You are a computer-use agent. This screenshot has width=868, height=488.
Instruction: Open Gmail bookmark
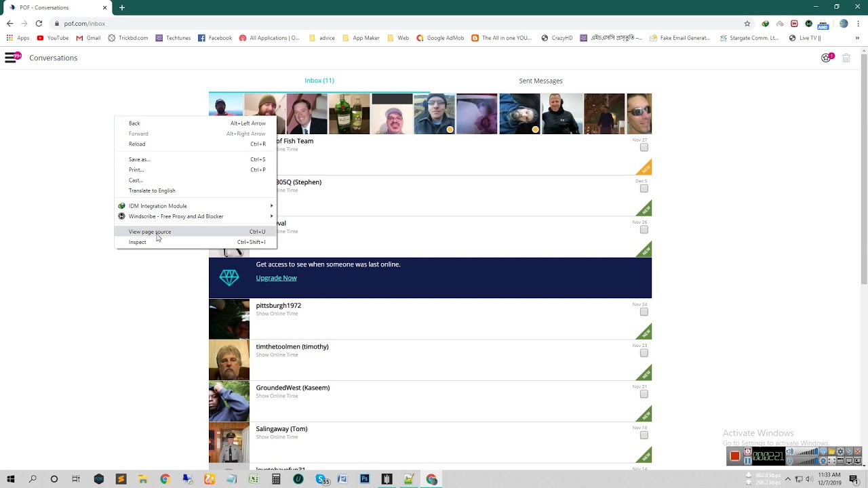[x=89, y=38]
